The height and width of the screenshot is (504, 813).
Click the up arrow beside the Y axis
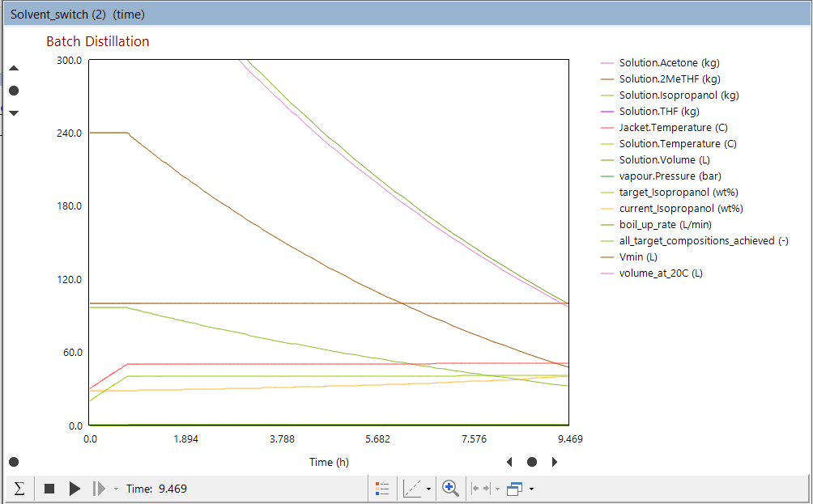(x=14, y=69)
